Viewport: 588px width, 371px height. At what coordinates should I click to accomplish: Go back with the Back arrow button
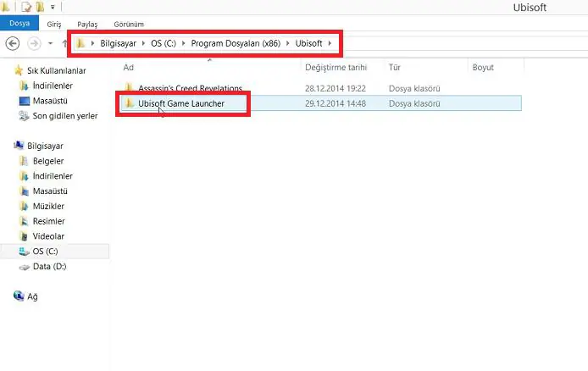13,43
